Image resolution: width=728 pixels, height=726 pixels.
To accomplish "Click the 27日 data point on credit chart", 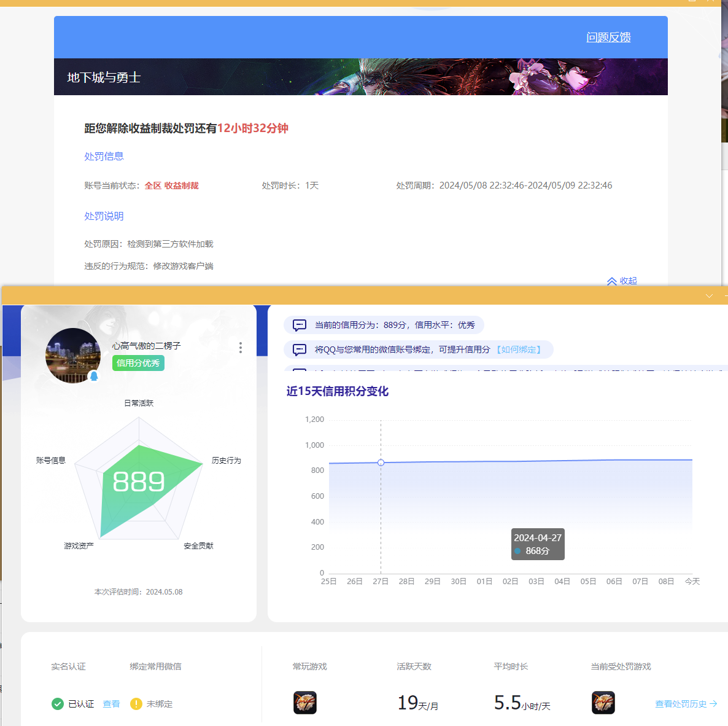I will 381,463.
